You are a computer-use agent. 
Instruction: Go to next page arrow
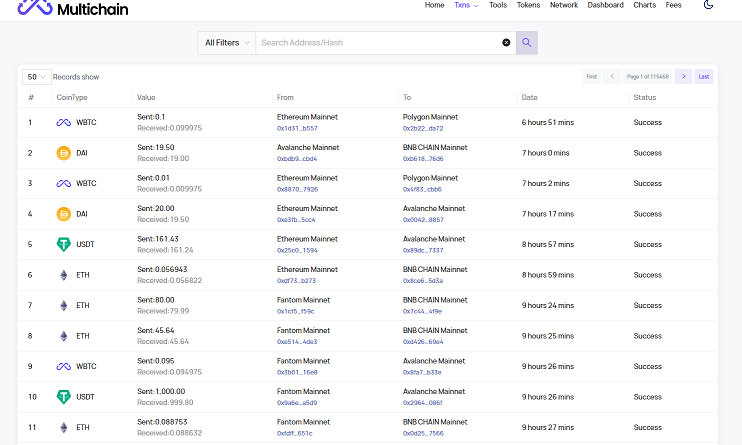[x=683, y=77]
